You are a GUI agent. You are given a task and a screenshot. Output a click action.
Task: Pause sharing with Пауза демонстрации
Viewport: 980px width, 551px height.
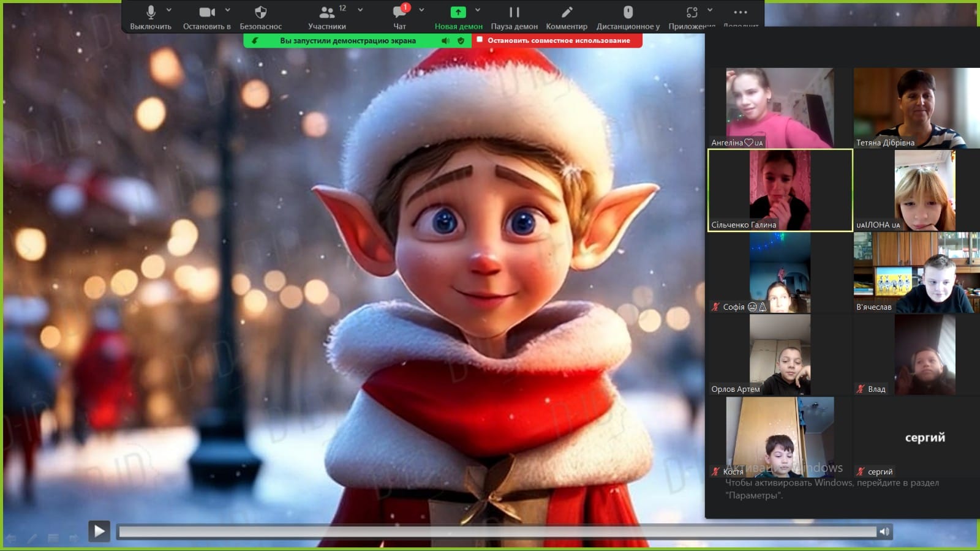pyautogui.click(x=514, y=12)
